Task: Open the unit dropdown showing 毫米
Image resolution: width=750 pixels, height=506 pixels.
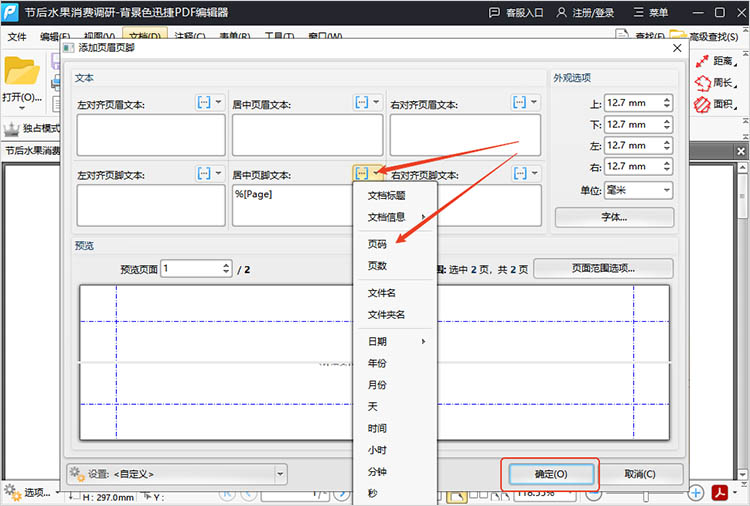Action: pyautogui.click(x=638, y=190)
